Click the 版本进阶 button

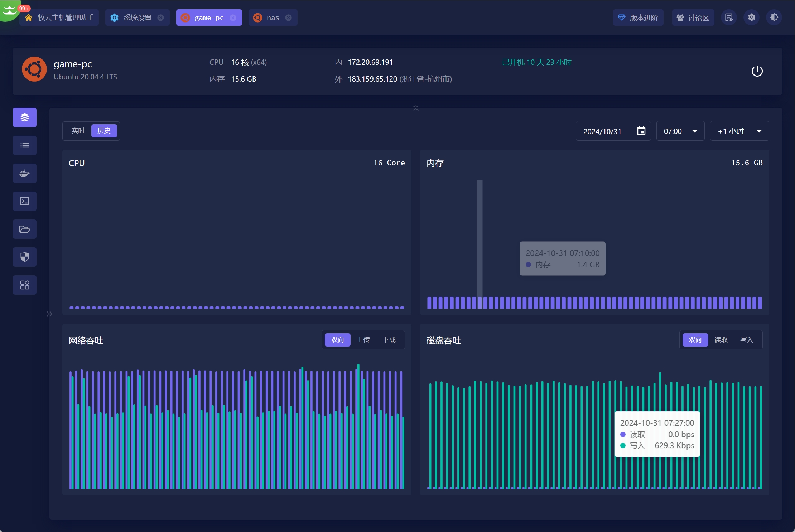(638, 18)
